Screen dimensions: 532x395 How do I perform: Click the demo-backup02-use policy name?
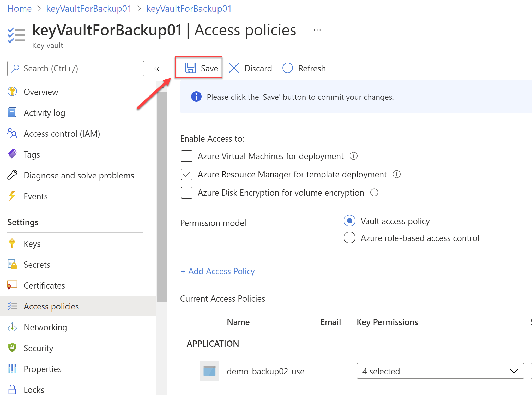pos(265,371)
